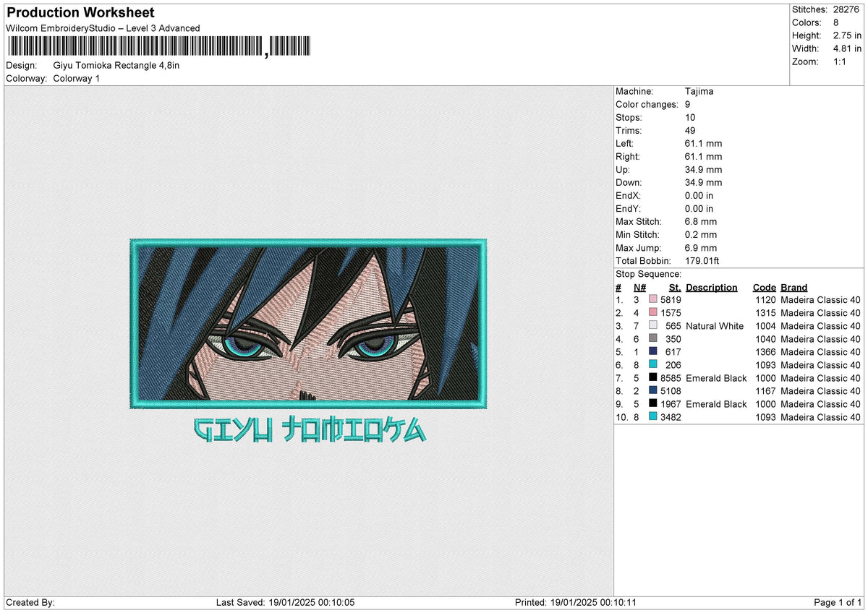This screenshot has width=868, height=613.
Task: Click thread code 1167 in stop 8
Action: click(765, 391)
